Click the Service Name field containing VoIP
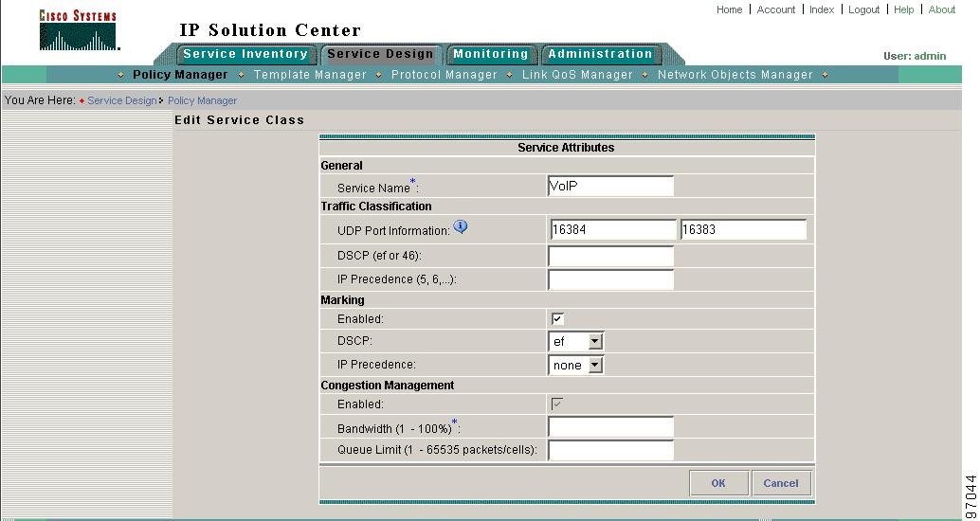Viewport: 980px width, 521px height. (610, 187)
